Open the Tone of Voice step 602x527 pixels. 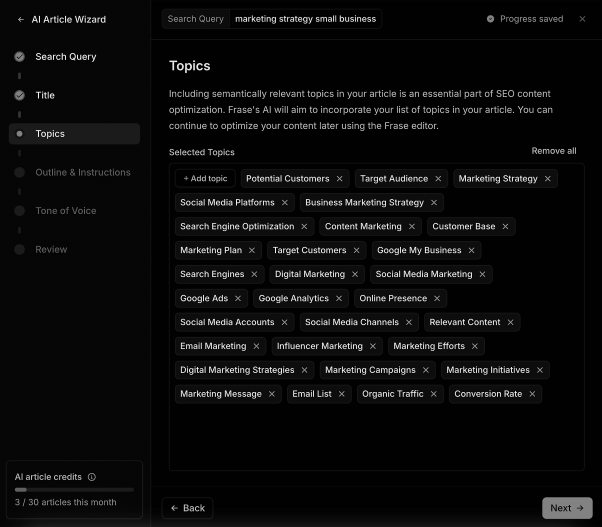(x=66, y=211)
